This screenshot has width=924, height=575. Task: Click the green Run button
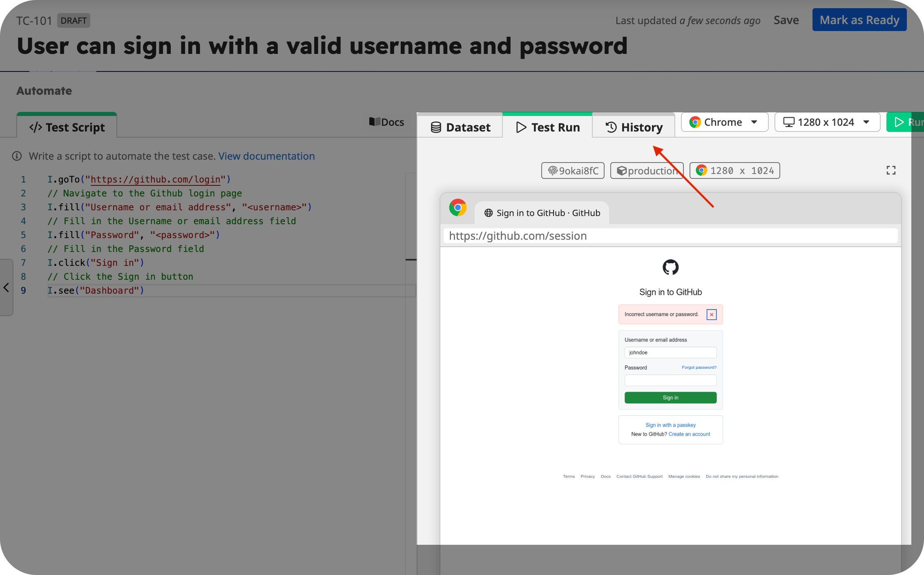(905, 122)
